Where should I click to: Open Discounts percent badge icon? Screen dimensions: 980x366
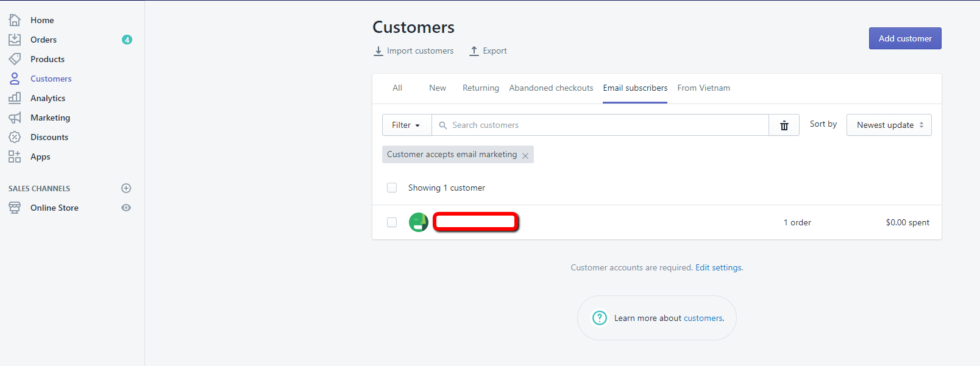pos(15,137)
